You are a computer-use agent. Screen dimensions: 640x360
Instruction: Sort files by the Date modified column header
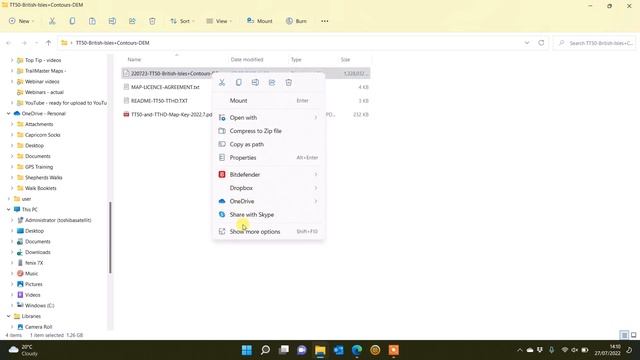tap(247, 60)
